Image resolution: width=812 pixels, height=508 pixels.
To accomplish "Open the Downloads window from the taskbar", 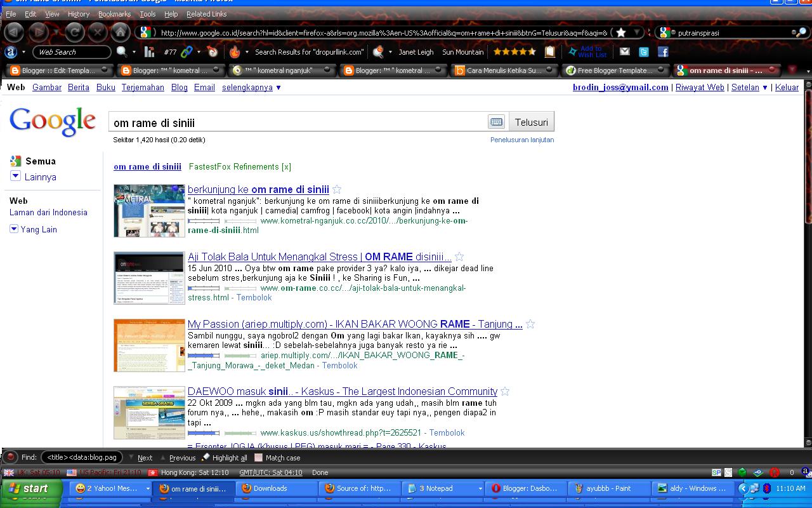I will pyautogui.click(x=277, y=489).
